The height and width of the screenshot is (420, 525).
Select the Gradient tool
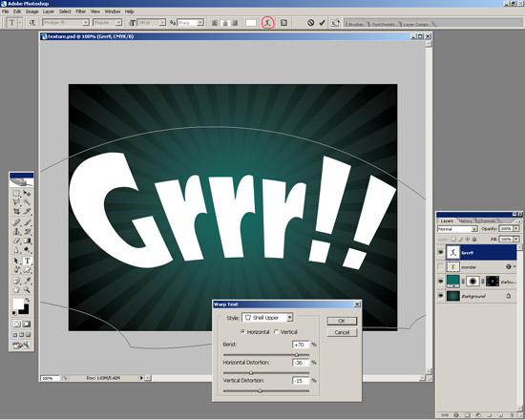coord(27,241)
